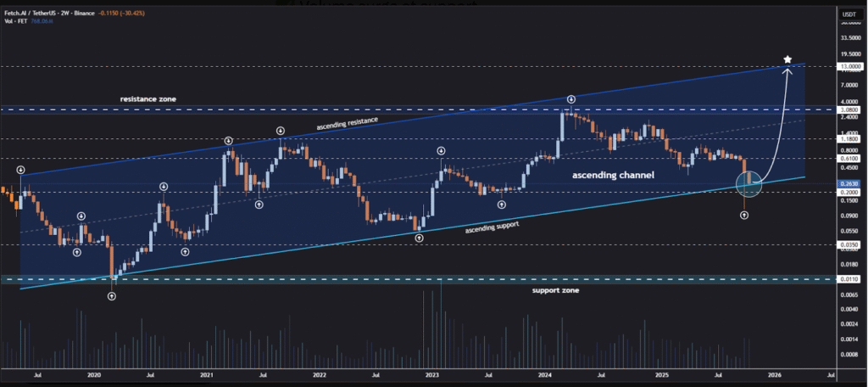Open the USDT currency selector
Image resolution: width=868 pixels, height=387 pixels.
click(x=845, y=13)
